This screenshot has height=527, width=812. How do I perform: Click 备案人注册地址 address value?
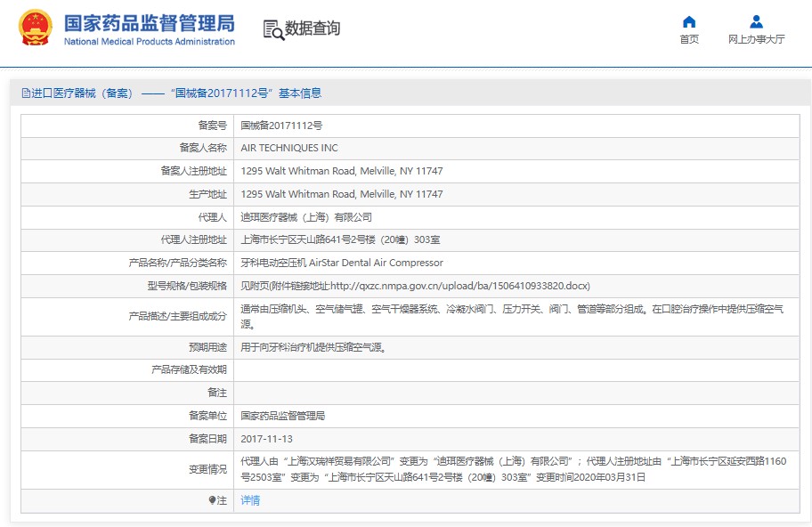click(x=342, y=171)
